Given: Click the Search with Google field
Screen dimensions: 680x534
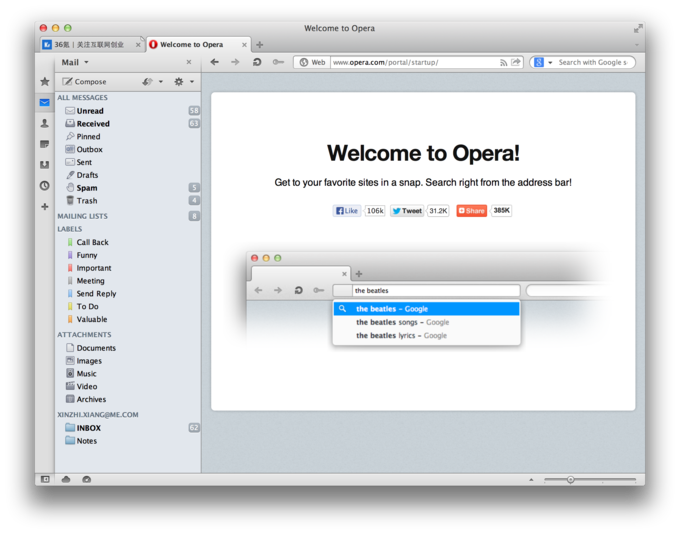Looking at the screenshot, I should coord(593,62).
